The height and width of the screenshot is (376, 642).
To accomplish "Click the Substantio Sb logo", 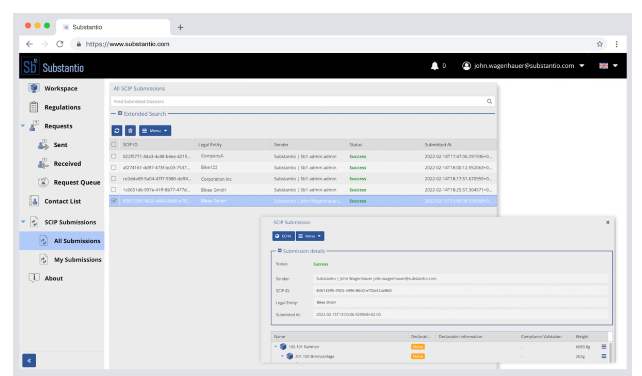I will pos(30,66).
